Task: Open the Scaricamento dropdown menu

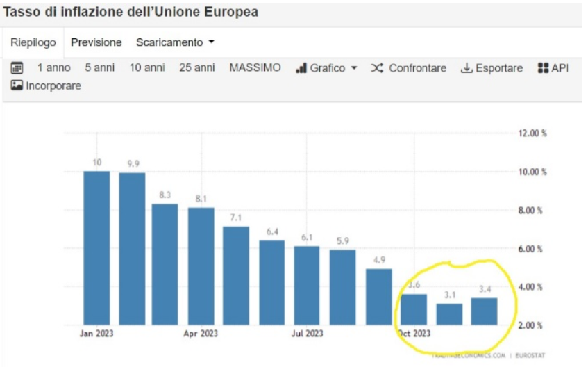Action: point(175,42)
